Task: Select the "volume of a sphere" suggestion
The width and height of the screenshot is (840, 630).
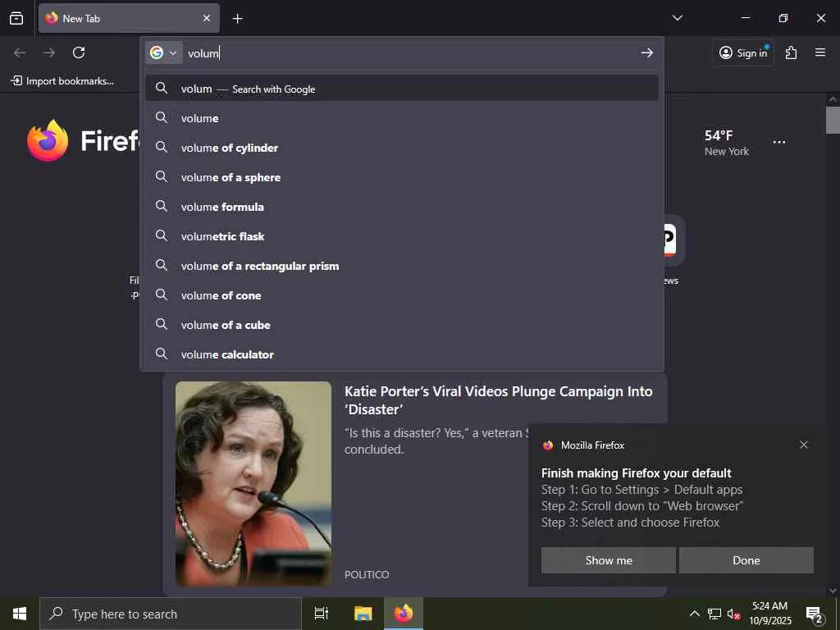Action: [x=402, y=177]
